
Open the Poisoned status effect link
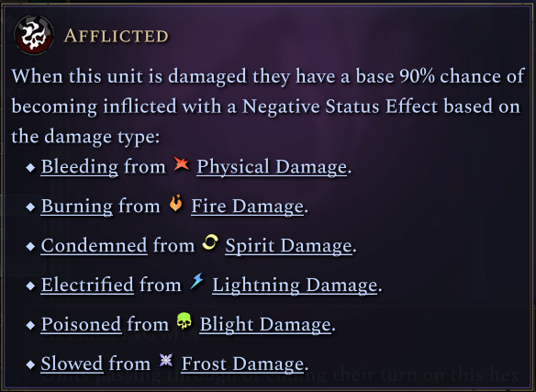pos(82,324)
